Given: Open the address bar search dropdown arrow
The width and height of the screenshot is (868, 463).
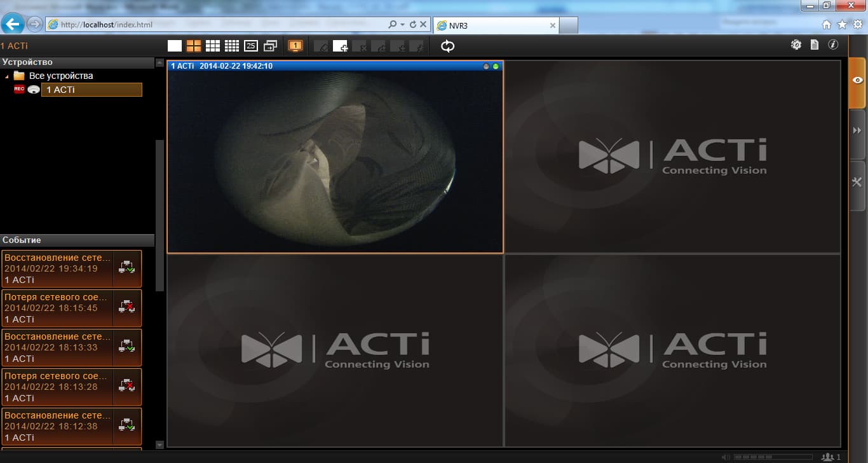Looking at the screenshot, I should click(x=403, y=25).
